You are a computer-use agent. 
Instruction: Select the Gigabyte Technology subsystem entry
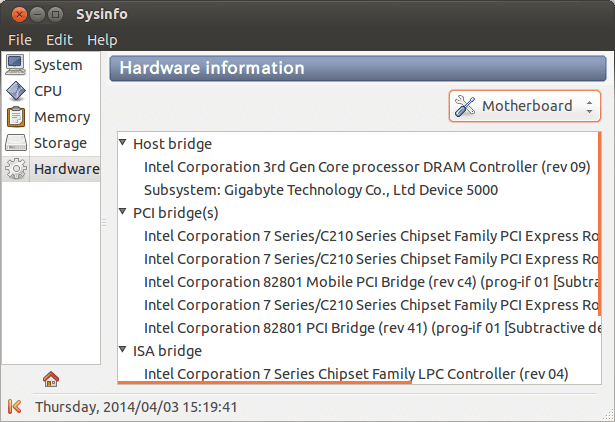tap(320, 189)
